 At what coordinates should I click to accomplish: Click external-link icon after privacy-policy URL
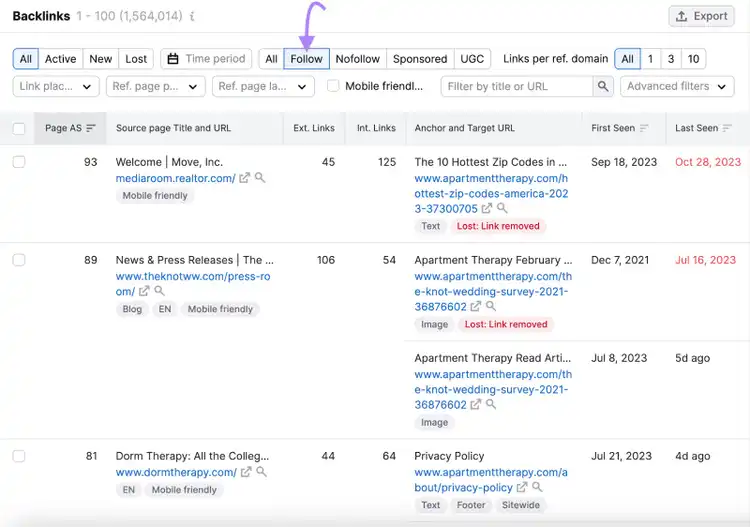pos(522,487)
